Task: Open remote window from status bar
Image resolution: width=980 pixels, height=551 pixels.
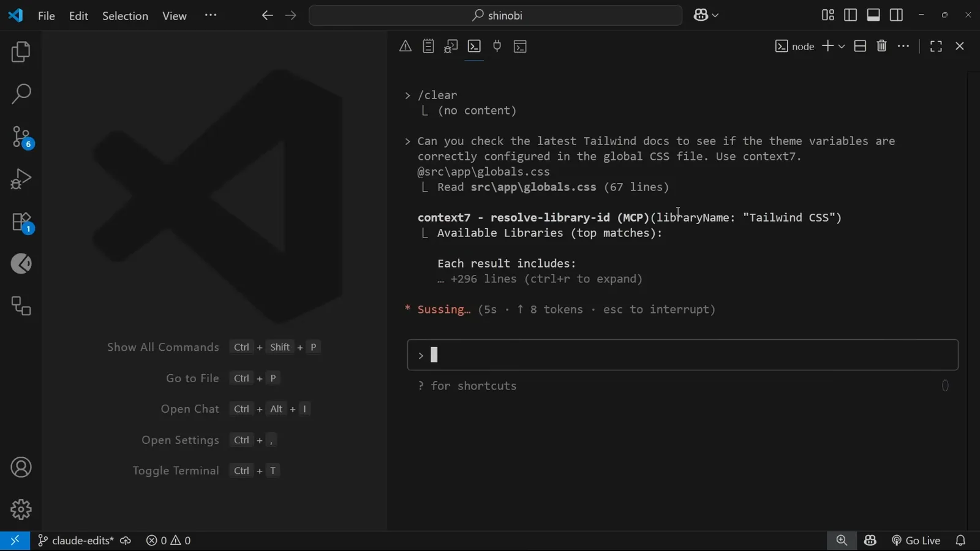Action: pos(15,541)
